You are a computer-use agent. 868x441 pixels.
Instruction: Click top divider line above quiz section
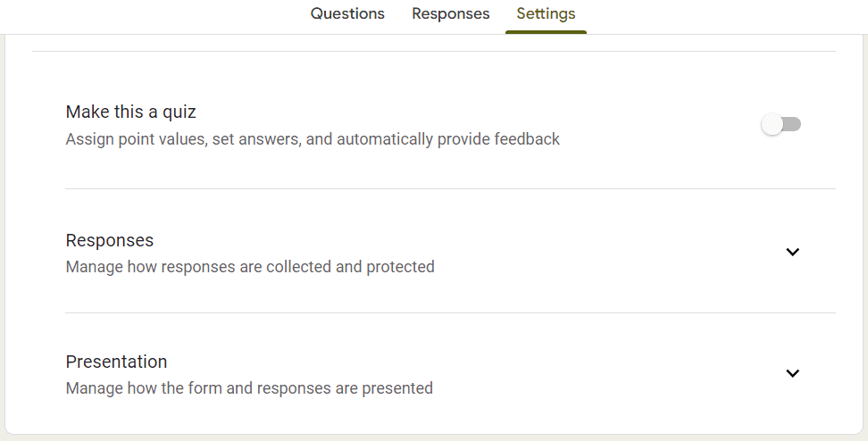click(433, 52)
